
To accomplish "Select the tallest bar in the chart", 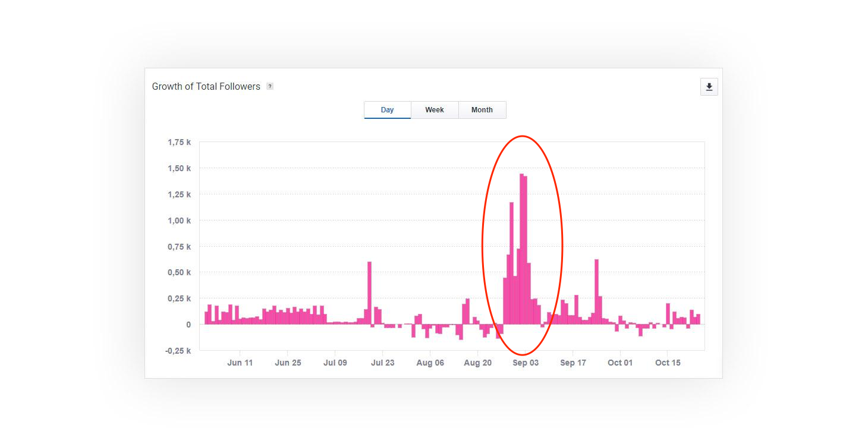I will pos(521,250).
